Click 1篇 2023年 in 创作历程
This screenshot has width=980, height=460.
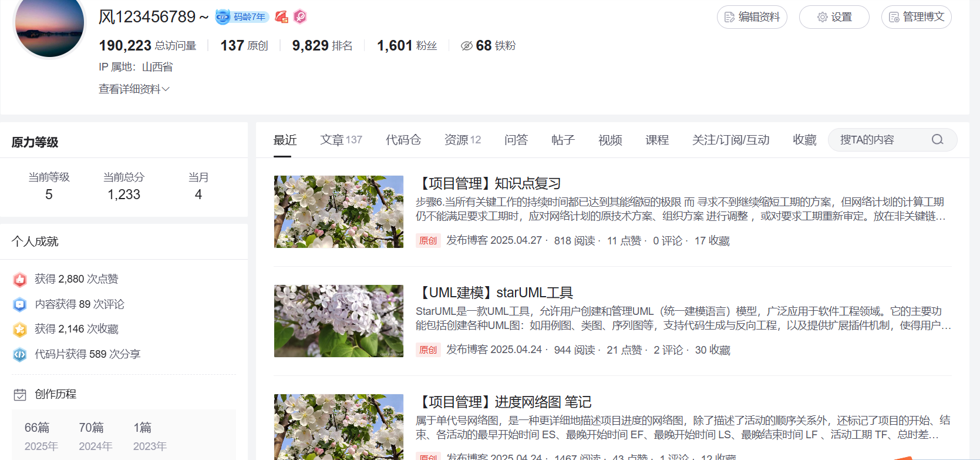[150, 437]
